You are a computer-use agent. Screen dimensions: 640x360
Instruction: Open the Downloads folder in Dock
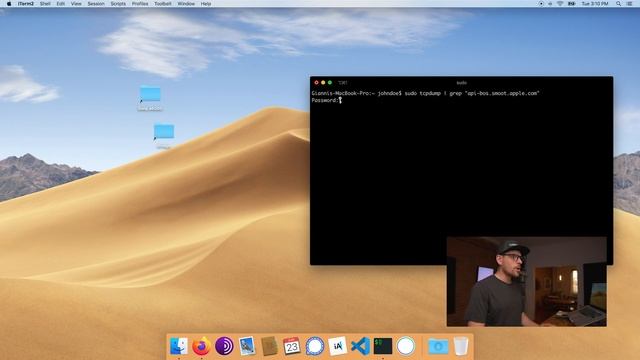[x=438, y=346]
